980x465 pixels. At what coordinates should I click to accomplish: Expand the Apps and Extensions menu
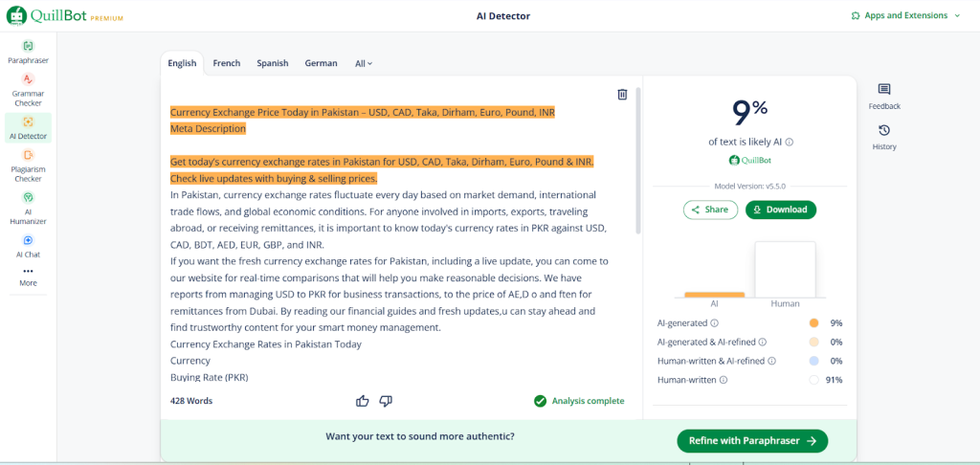[x=905, y=15]
